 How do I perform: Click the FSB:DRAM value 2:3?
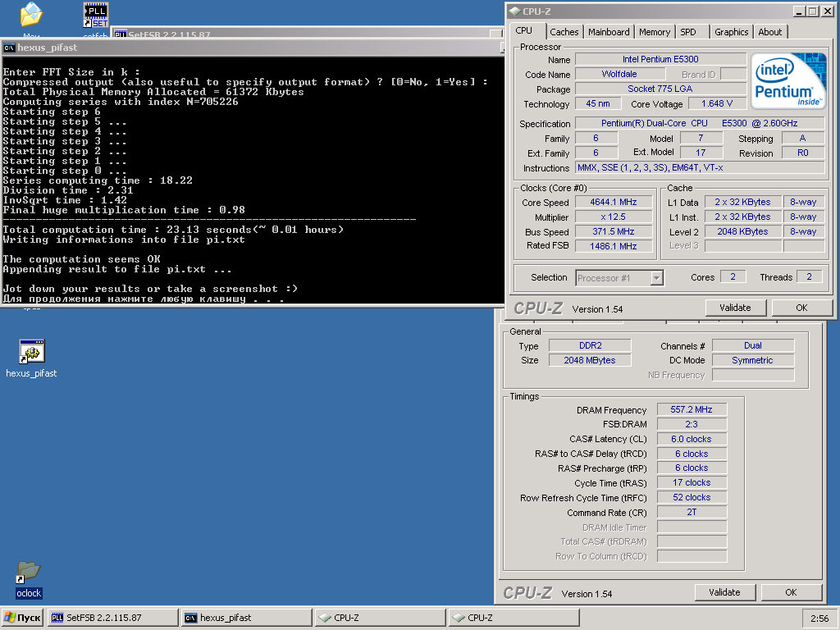tap(692, 424)
